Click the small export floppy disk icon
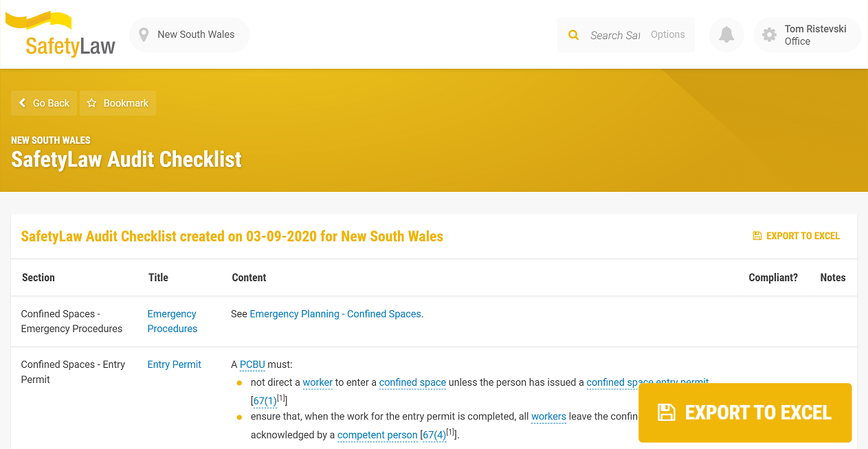The image size is (868, 449). (757, 236)
